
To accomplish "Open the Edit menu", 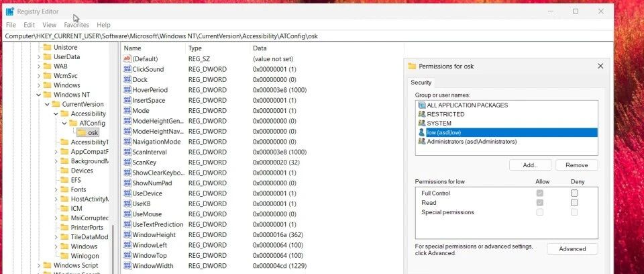I will coord(29,25).
